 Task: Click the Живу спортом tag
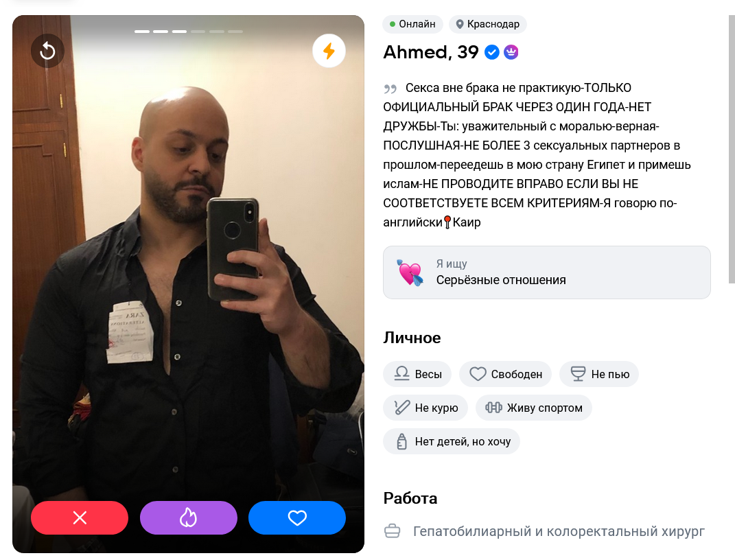coord(534,408)
